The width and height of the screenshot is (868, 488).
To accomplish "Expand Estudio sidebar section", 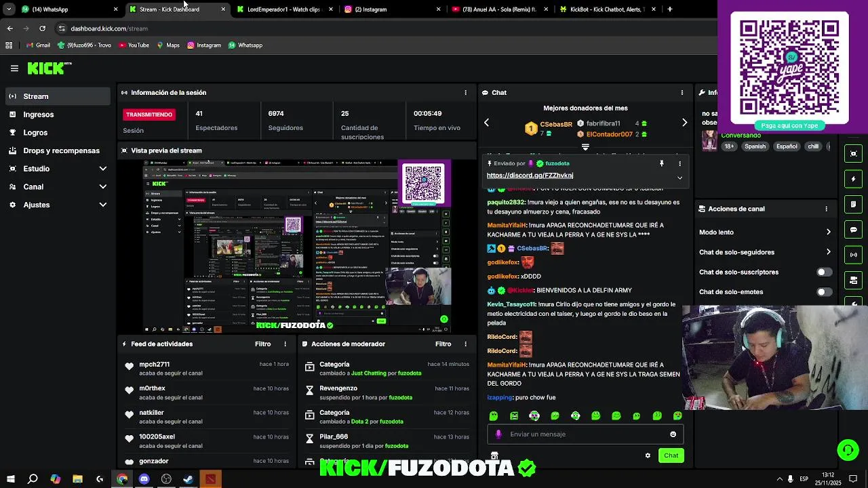I will tap(103, 169).
